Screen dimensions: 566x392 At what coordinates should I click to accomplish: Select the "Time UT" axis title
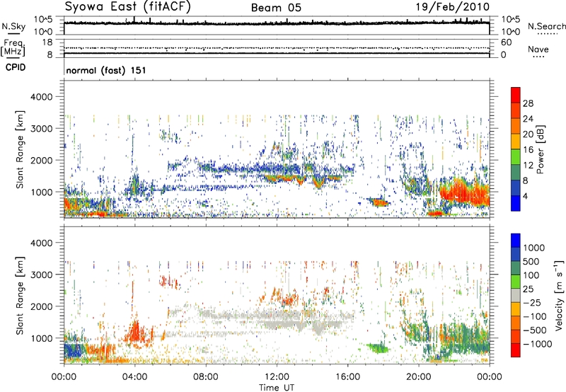click(277, 388)
